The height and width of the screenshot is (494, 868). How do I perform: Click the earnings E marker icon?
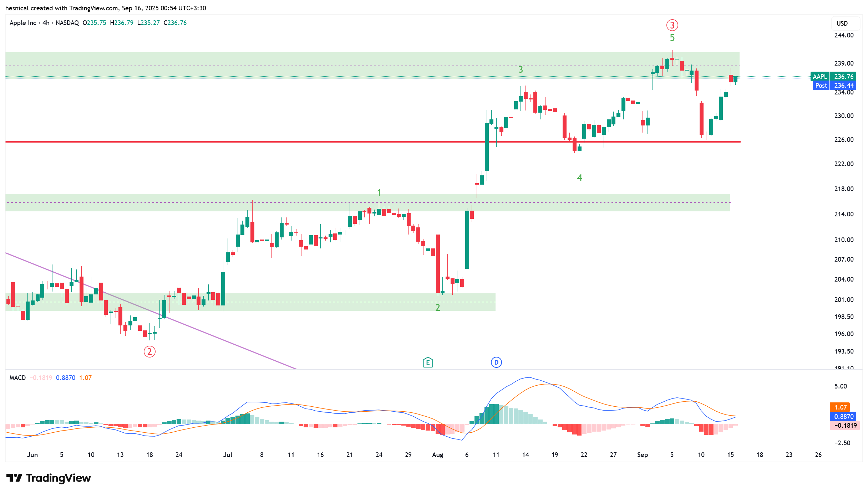(x=427, y=362)
